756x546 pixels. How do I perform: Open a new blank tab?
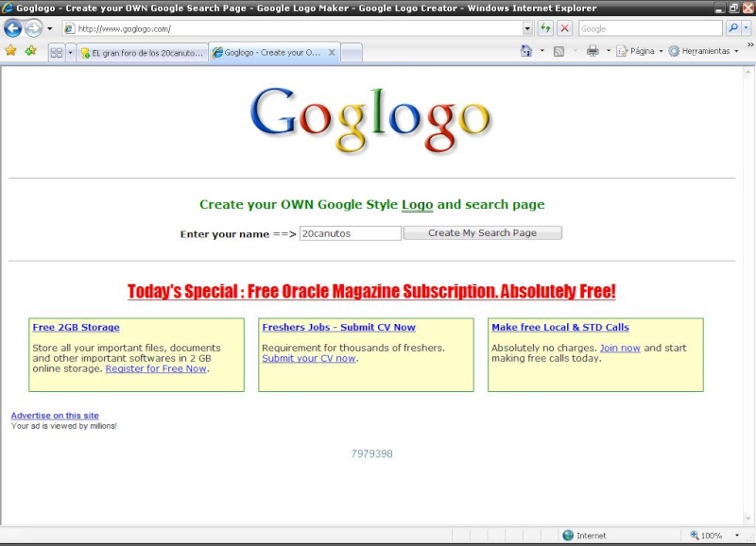pos(352,53)
